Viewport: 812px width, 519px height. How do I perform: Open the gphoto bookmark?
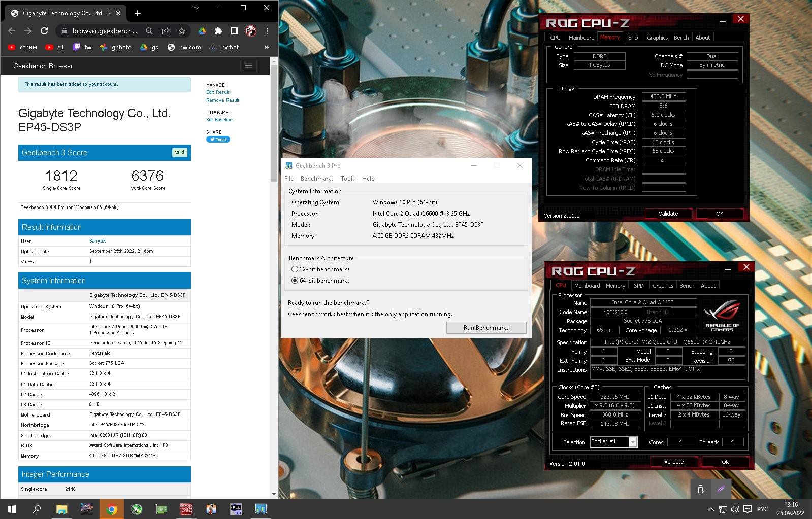click(x=115, y=47)
